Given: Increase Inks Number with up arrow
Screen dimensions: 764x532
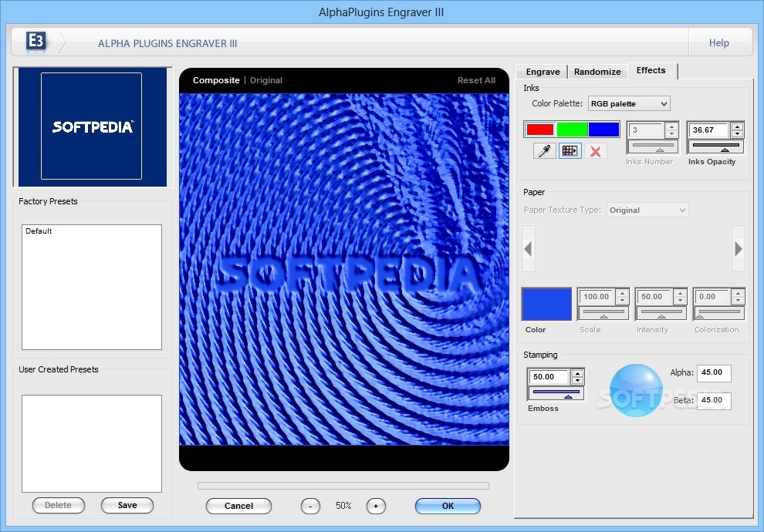Looking at the screenshot, I should (671, 126).
